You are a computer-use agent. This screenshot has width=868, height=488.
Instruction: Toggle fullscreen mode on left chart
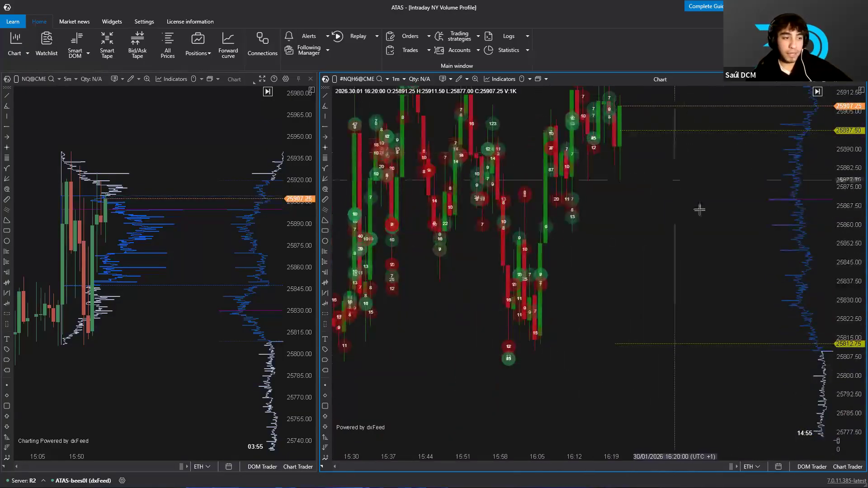[x=262, y=79]
